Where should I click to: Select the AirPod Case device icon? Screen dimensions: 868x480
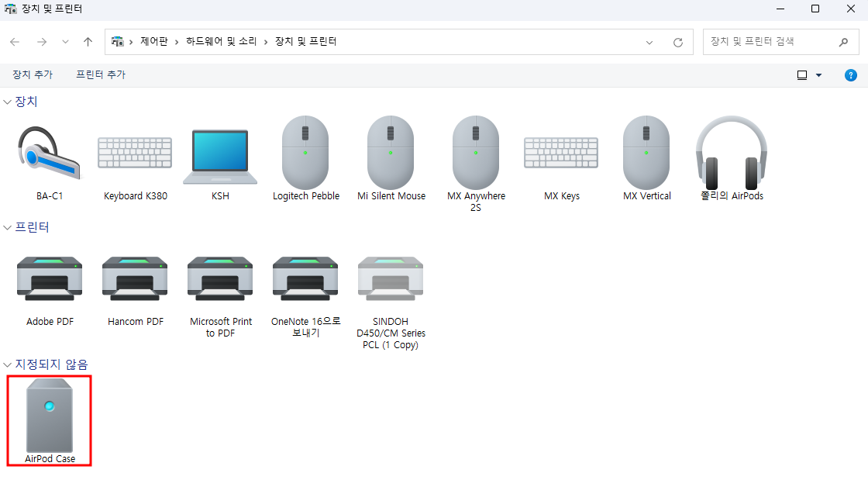click(x=50, y=415)
